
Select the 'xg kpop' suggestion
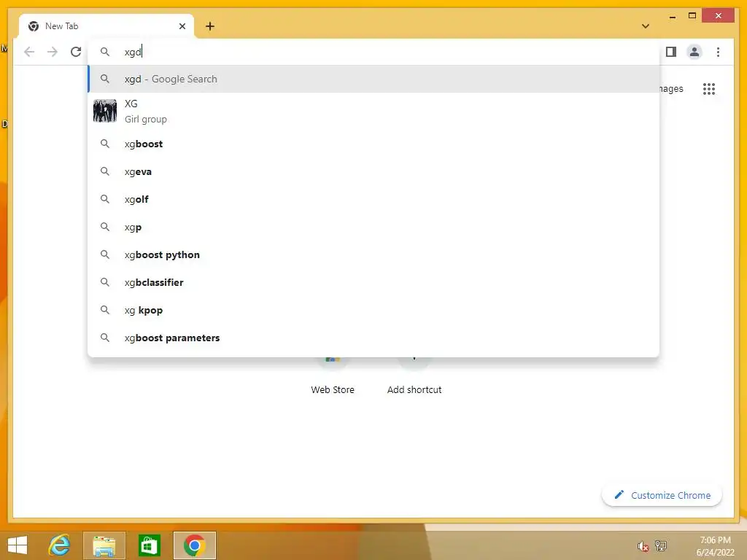click(373, 310)
